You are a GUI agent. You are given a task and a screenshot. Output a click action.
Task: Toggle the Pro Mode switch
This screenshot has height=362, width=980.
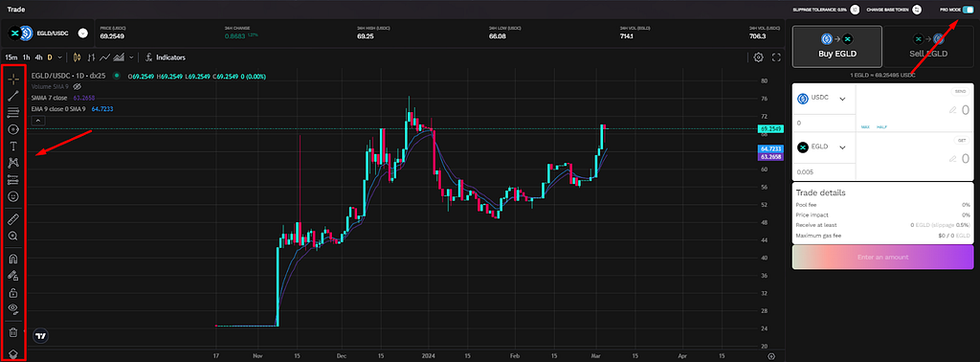(968, 10)
